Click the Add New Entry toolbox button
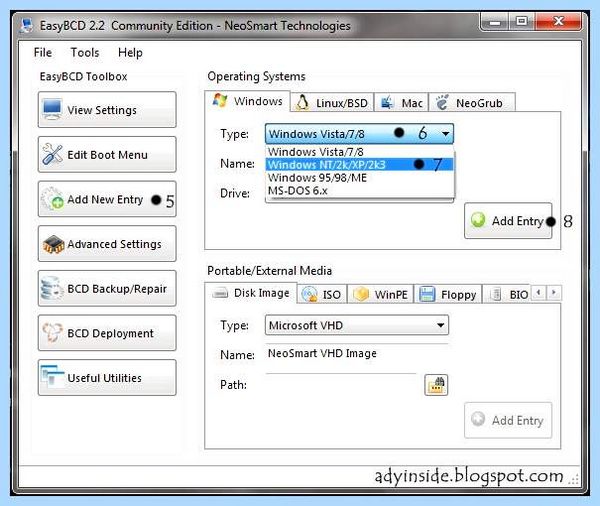Viewport: 600px width, 506px height. click(107, 199)
